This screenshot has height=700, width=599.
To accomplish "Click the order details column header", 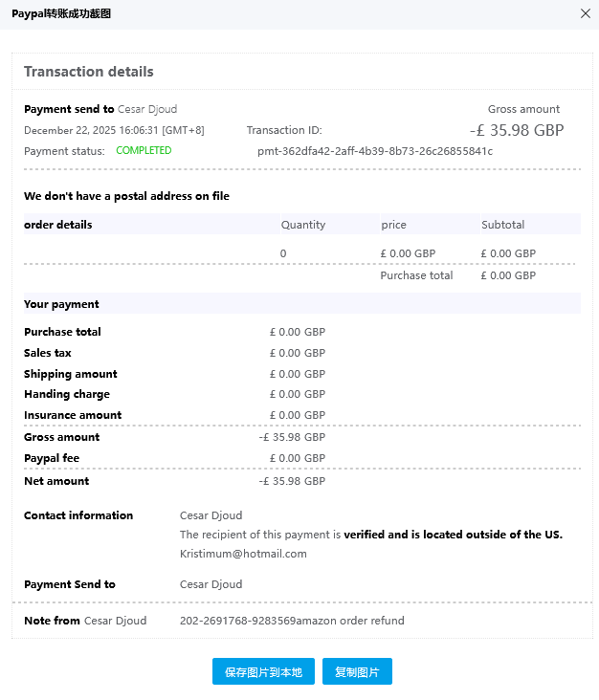I will click(58, 225).
